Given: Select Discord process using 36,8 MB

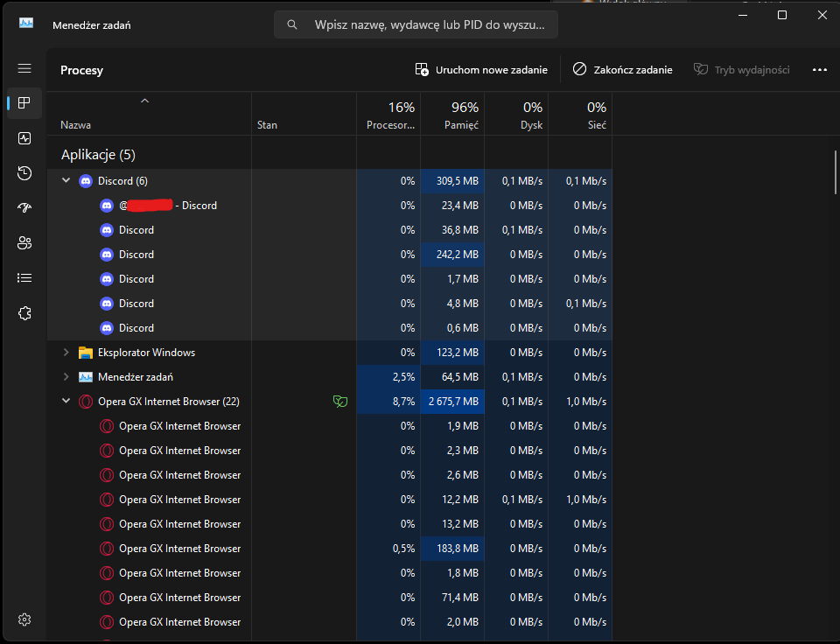Looking at the screenshot, I should click(x=330, y=230).
